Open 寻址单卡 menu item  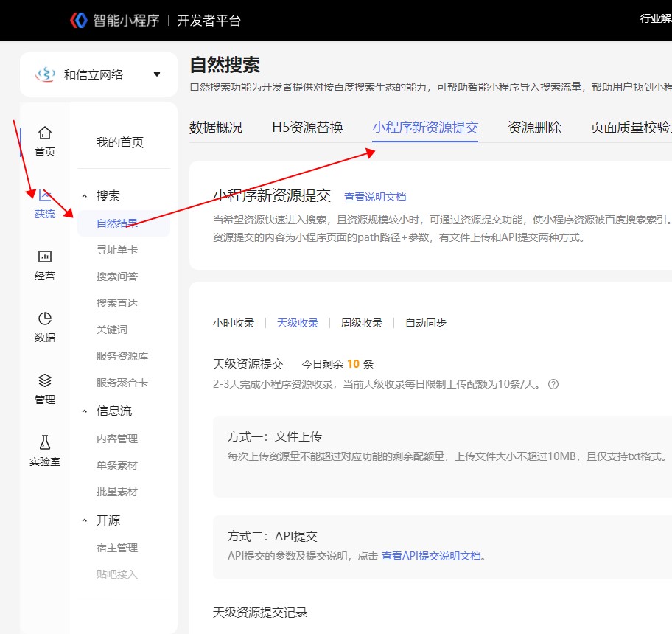tap(117, 250)
